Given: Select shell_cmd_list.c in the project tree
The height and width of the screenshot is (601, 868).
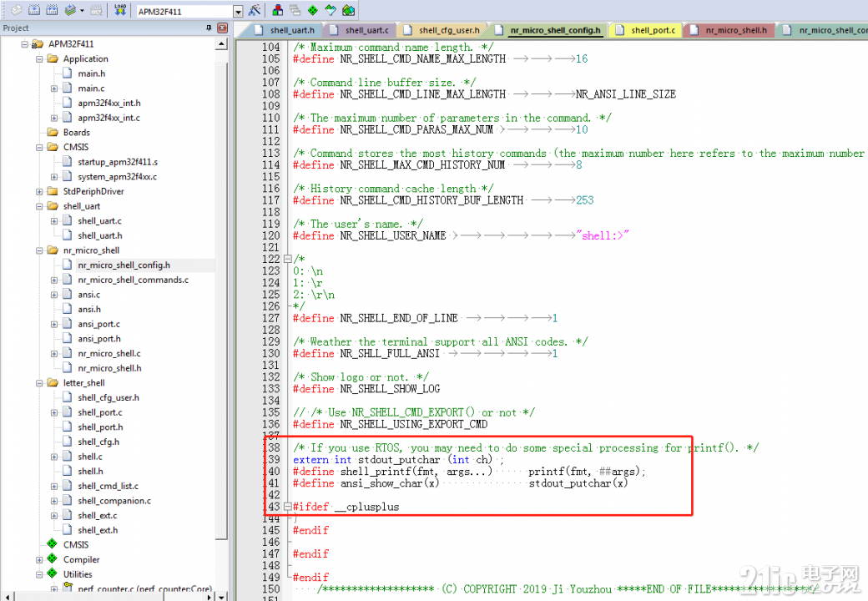Looking at the screenshot, I should 108,486.
